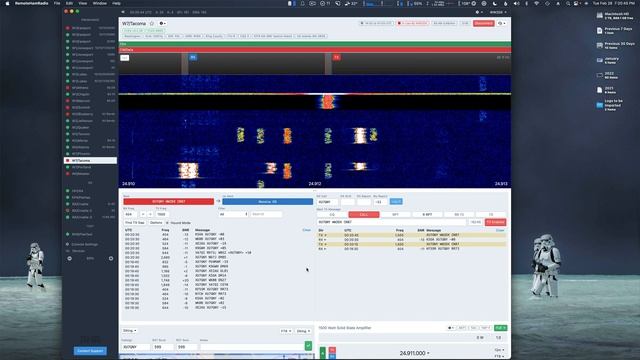
Task: Open the Ops dropdown at the radio panel's right
Action: coord(499,350)
